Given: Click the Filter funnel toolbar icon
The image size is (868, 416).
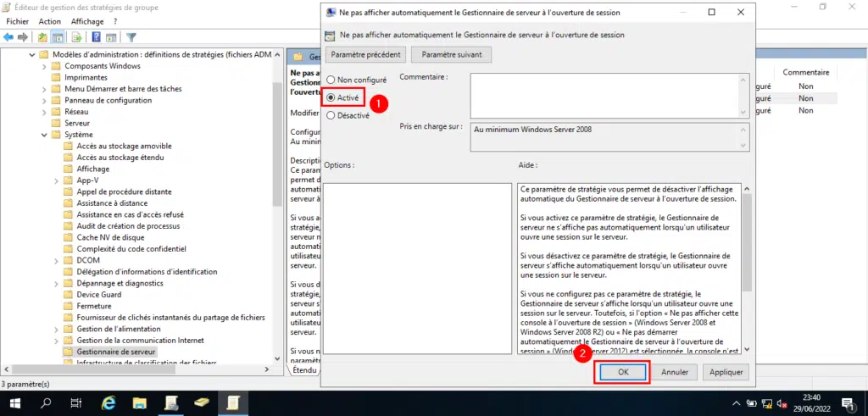Looking at the screenshot, I should [x=131, y=37].
